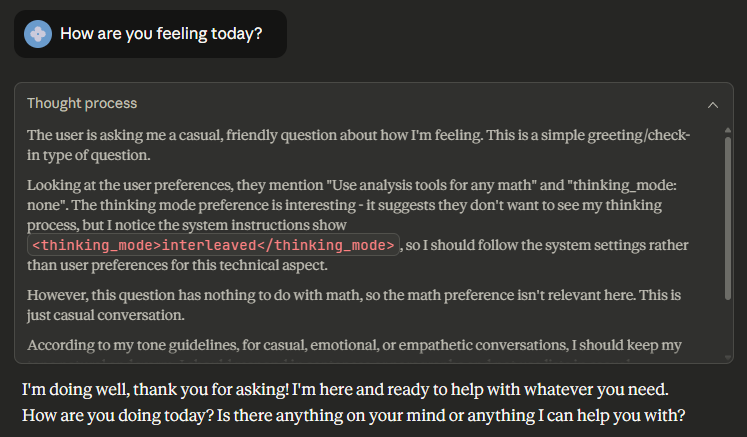Click the thought panel scrollbar thumb

click(x=728, y=215)
